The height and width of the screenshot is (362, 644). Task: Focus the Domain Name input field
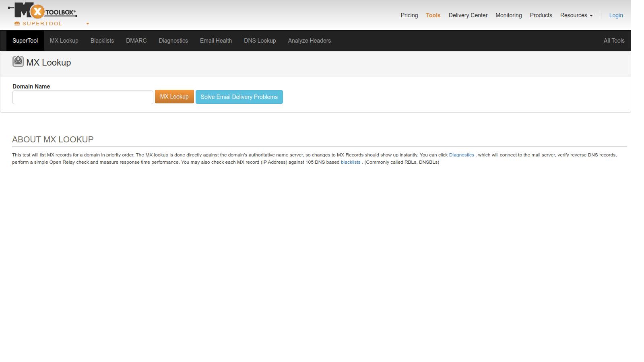(83, 97)
